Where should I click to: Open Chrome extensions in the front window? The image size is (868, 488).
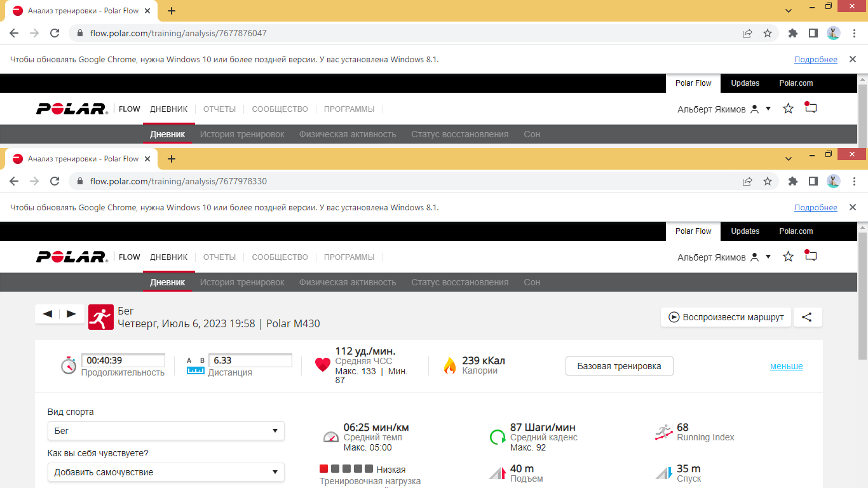pos(793,181)
